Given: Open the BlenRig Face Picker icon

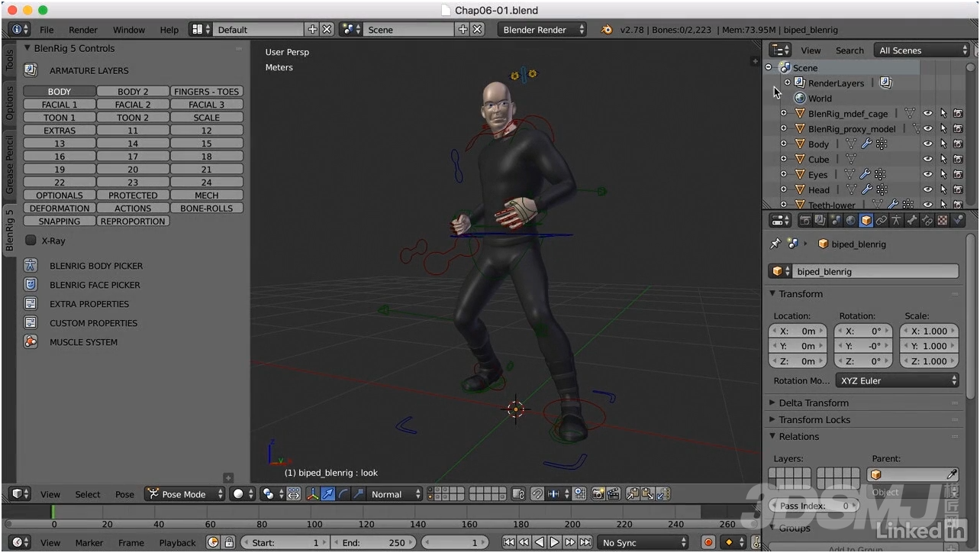Looking at the screenshot, I should coord(31,285).
